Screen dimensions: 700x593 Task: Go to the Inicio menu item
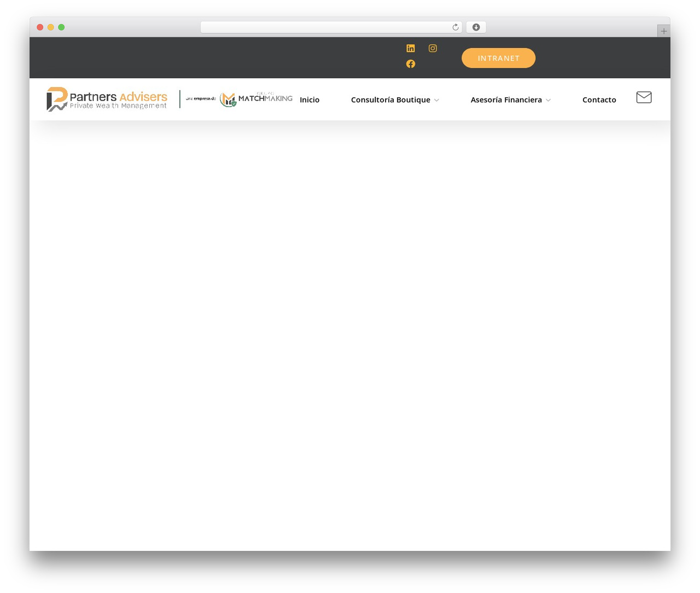click(x=310, y=100)
